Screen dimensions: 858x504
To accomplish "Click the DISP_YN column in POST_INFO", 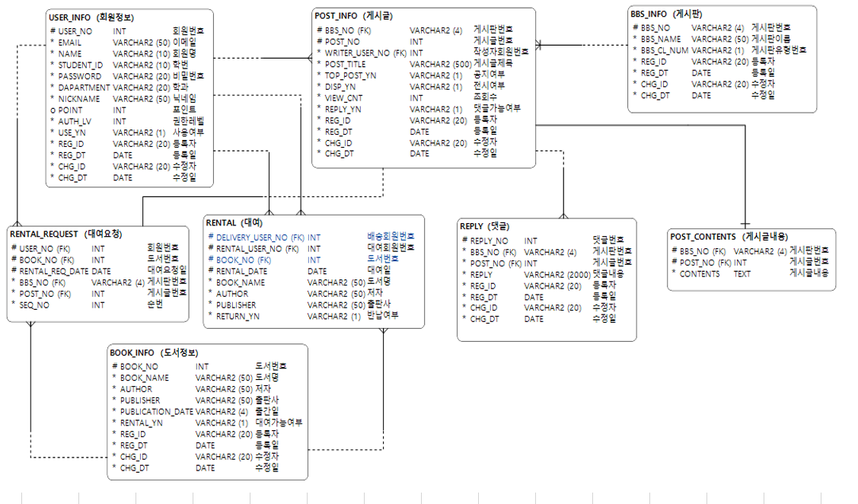I will coord(340,87).
